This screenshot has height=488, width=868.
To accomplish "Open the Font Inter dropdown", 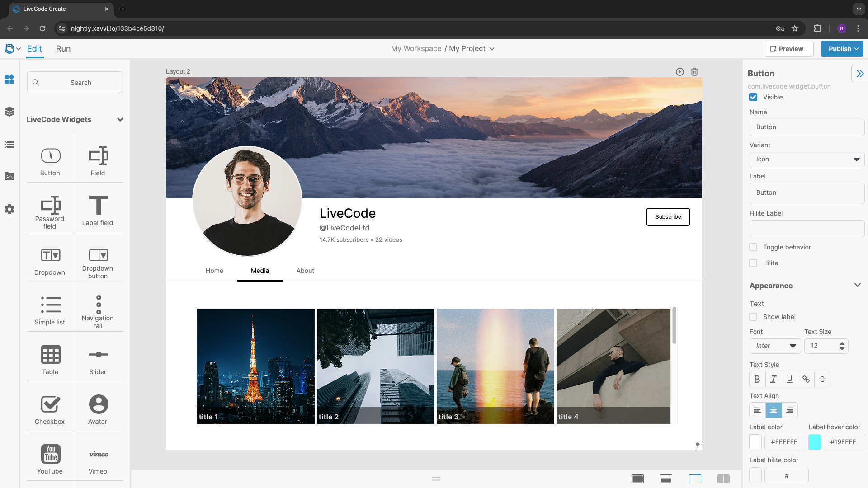I will (775, 346).
